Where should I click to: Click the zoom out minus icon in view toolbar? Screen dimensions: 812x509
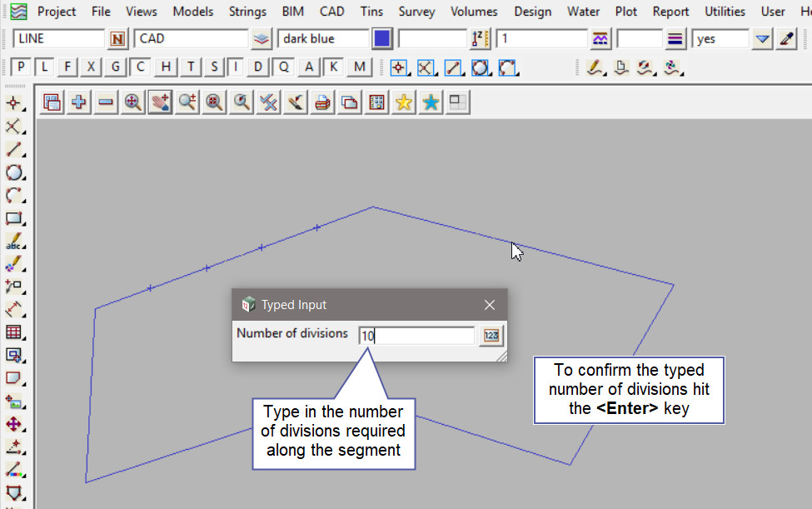[x=106, y=102]
